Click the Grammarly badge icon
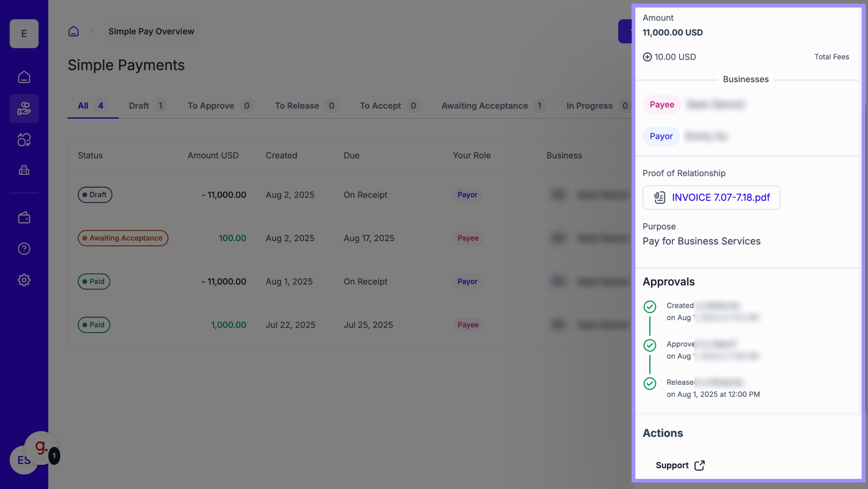 (41, 447)
